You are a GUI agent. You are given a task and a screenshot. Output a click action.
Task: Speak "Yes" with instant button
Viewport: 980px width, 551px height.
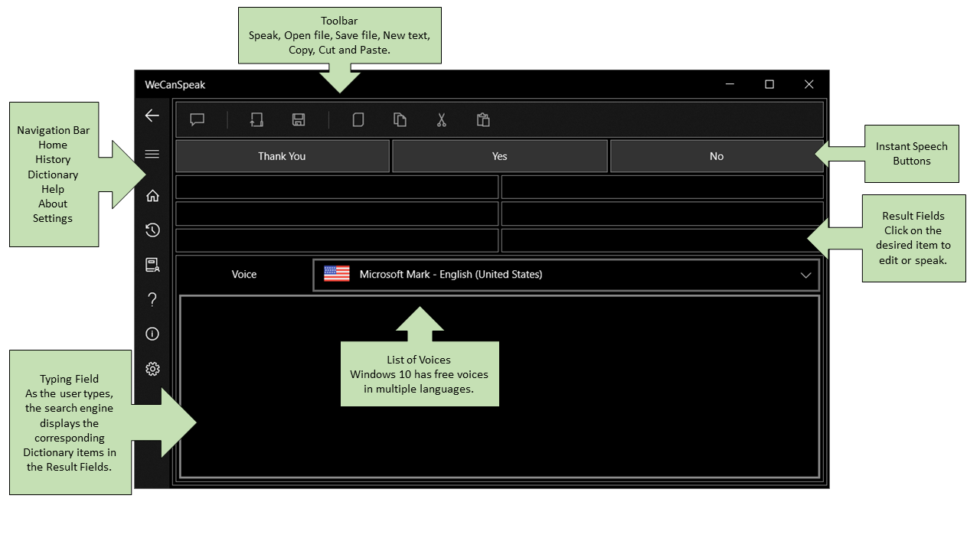coord(500,156)
